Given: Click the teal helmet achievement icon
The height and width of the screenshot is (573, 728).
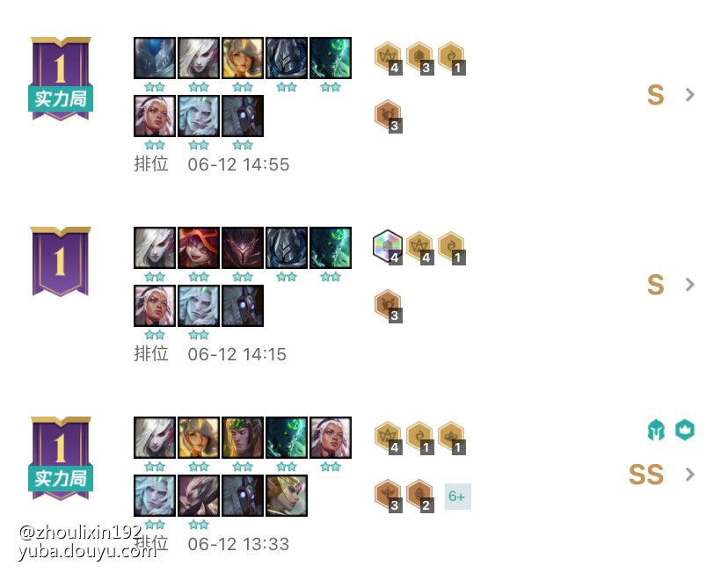Looking at the screenshot, I should [656, 430].
